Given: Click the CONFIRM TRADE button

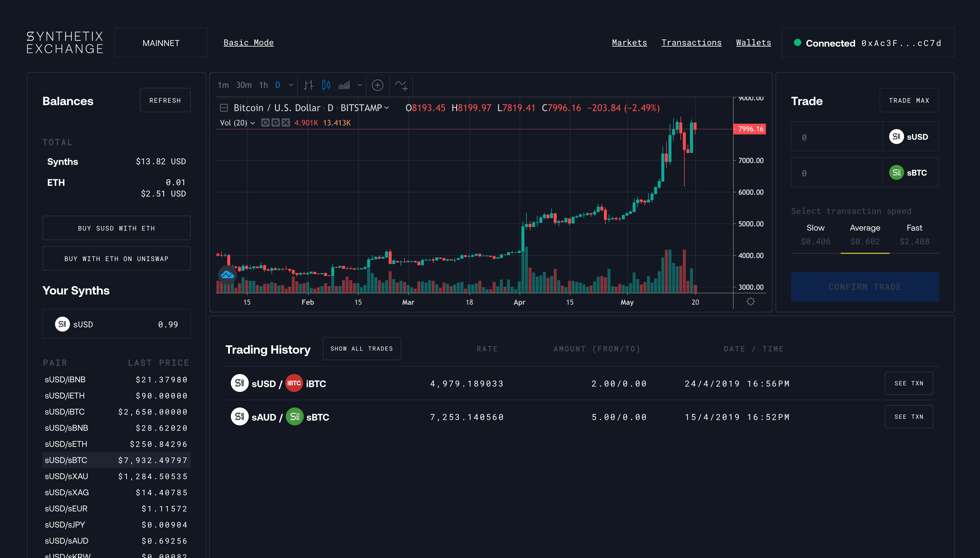Looking at the screenshot, I should 865,287.
